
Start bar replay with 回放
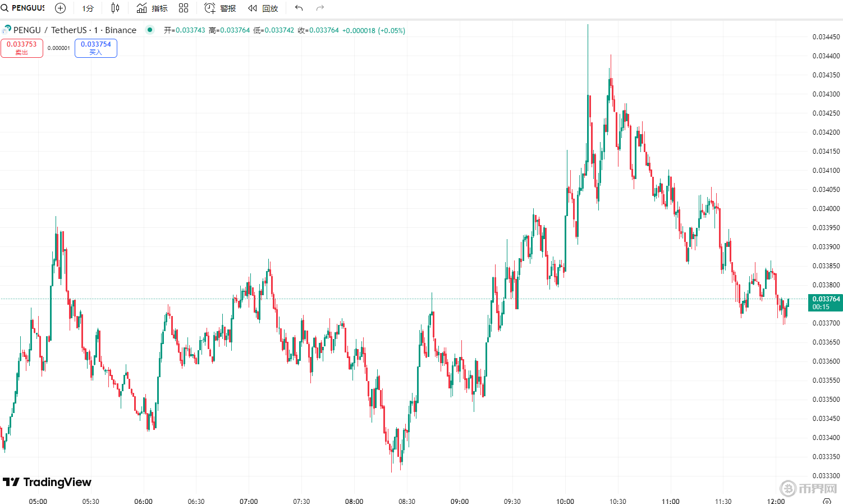(263, 8)
